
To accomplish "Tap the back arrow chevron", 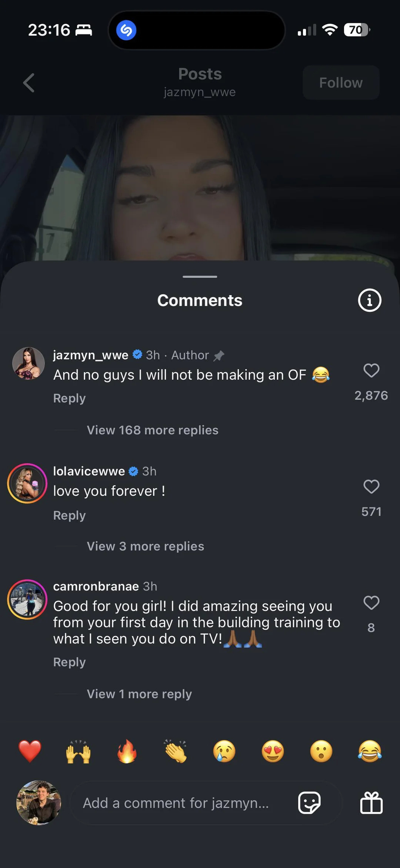I will pos(29,82).
